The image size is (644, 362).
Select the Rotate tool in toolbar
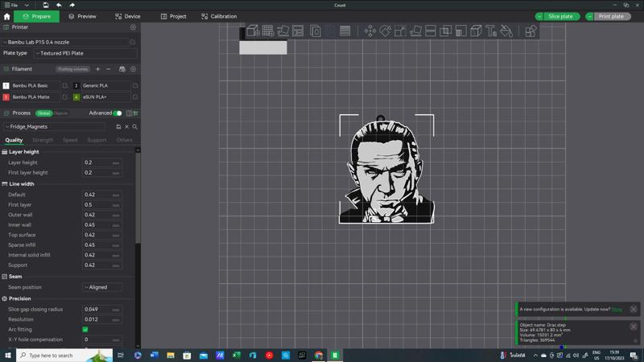click(x=385, y=31)
